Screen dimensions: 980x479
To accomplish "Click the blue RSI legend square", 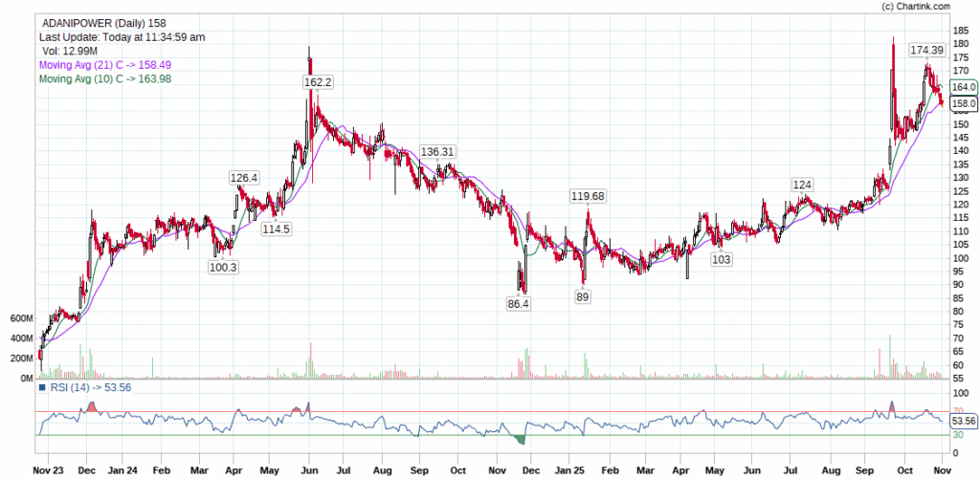I will [x=42, y=388].
